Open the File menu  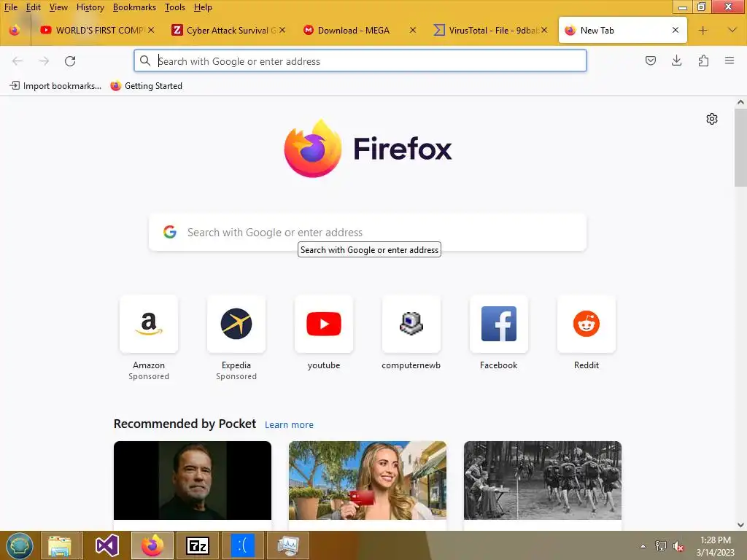click(x=10, y=7)
